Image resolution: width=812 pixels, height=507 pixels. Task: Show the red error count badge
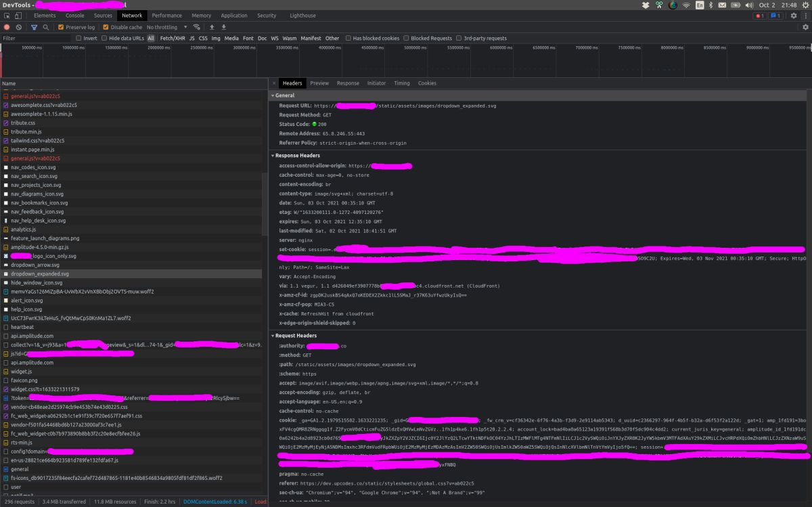tap(760, 16)
